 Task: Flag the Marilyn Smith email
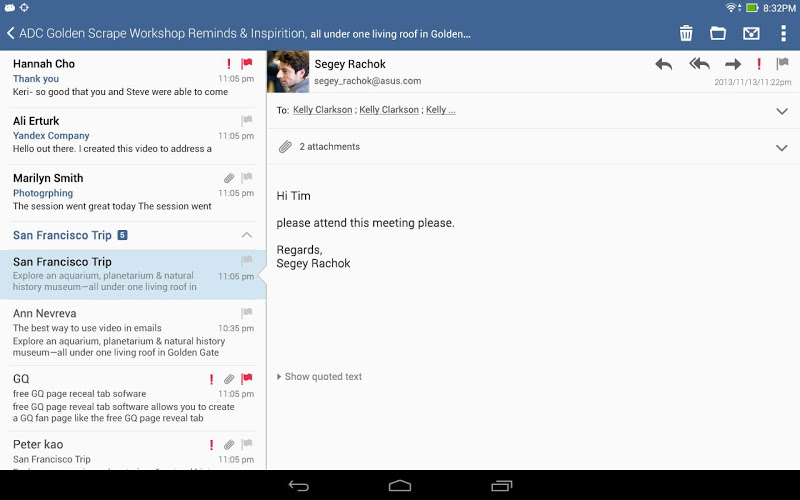point(247,178)
